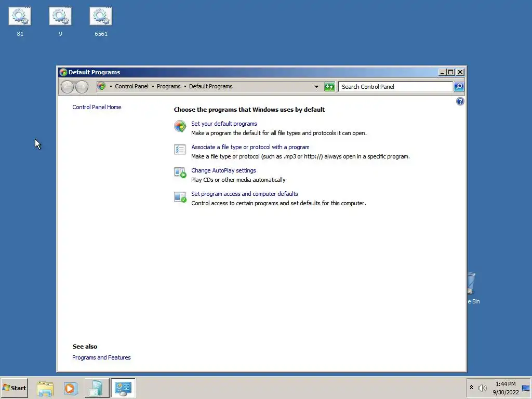Show hidden tray icons arrow
532x399 pixels.
click(x=471, y=387)
